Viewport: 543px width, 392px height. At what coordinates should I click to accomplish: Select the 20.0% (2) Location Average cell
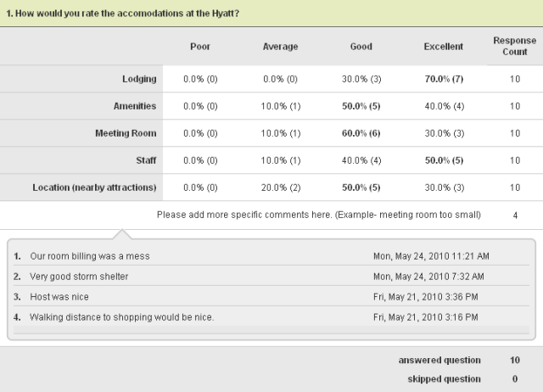tap(280, 188)
